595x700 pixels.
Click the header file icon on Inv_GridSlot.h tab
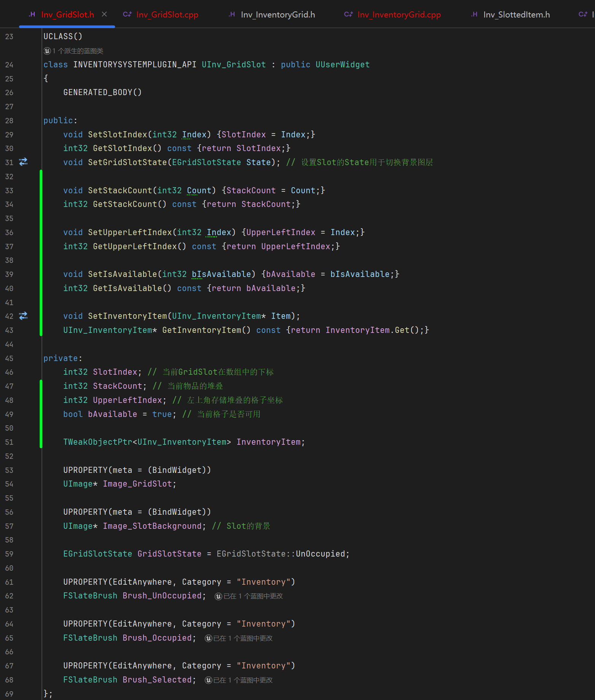(x=32, y=14)
